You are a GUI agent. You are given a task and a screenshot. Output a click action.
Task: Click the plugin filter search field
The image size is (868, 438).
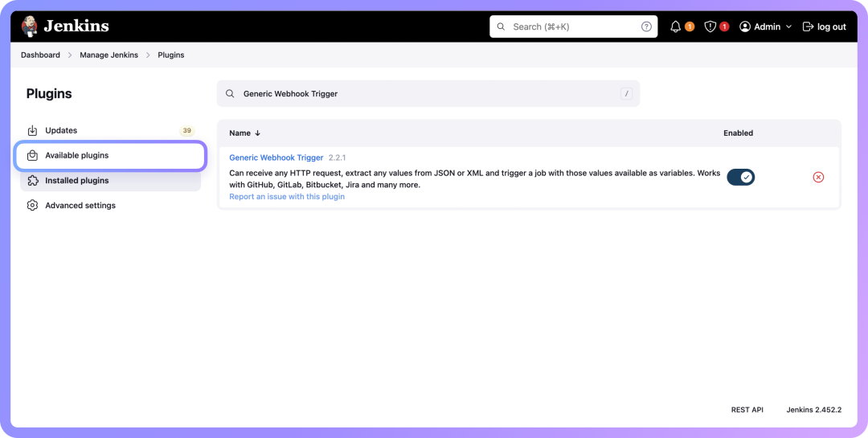[428, 93]
